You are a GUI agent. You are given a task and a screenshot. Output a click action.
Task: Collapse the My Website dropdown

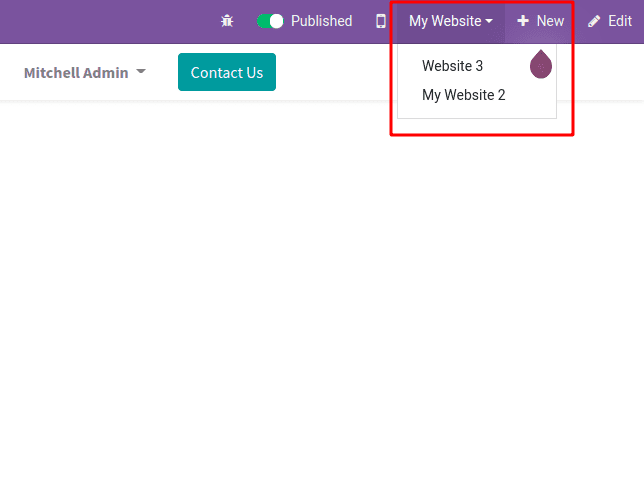(451, 21)
